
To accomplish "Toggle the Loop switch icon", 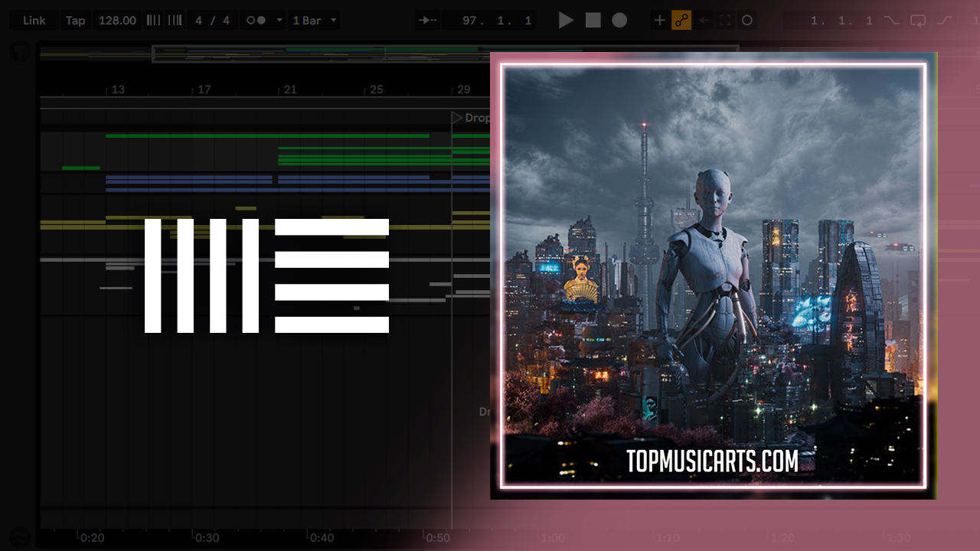I will (917, 21).
